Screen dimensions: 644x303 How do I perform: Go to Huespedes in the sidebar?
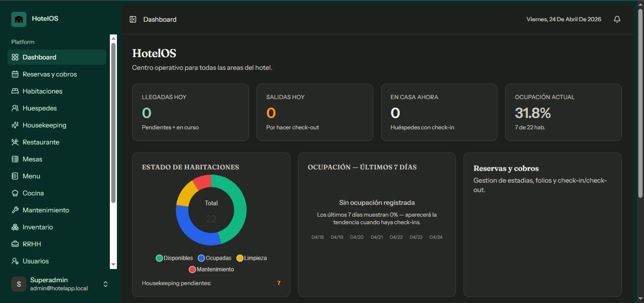40,108
